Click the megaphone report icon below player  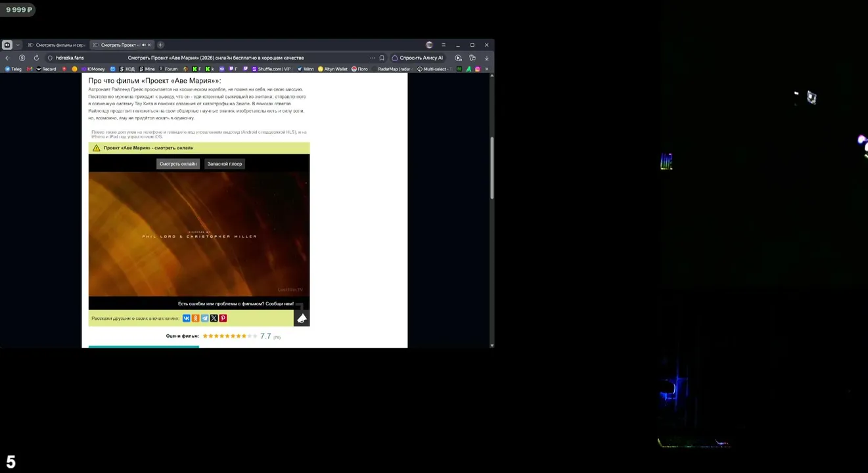[x=302, y=319]
